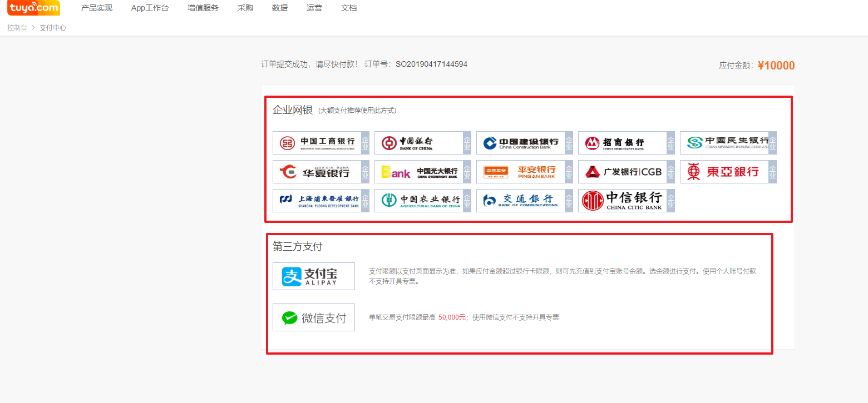Click the tuya.com logo
868x403 pixels.
click(x=33, y=8)
